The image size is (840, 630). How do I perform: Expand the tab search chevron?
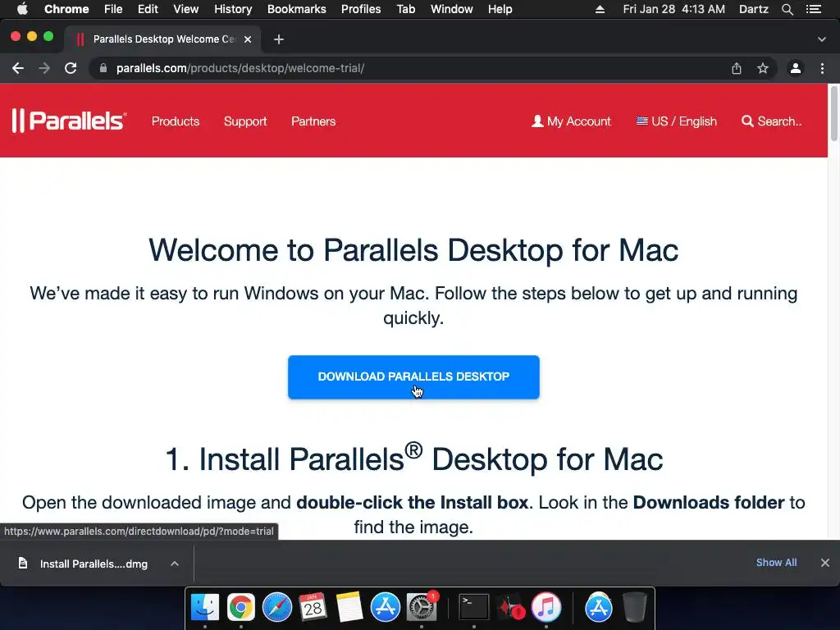coord(822,39)
